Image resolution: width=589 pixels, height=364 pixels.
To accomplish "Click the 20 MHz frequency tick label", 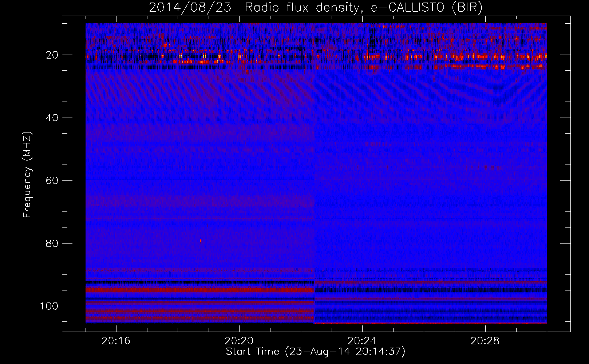I will click(52, 55).
